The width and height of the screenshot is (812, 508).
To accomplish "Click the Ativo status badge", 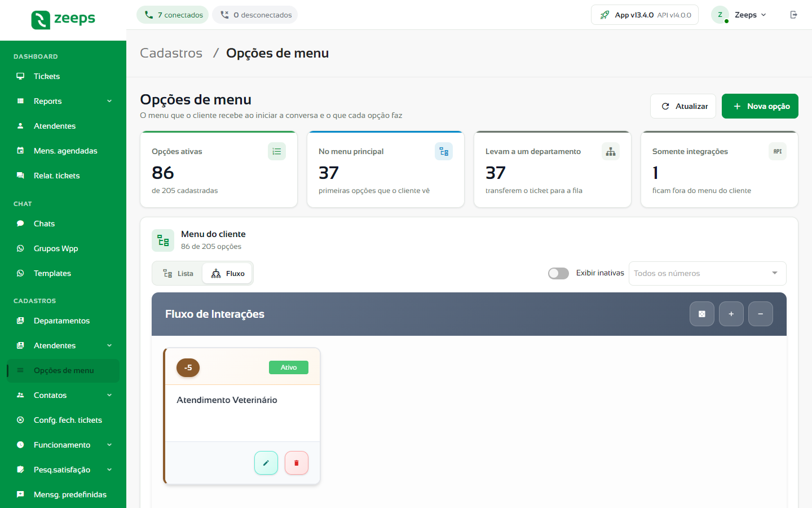I will [289, 367].
